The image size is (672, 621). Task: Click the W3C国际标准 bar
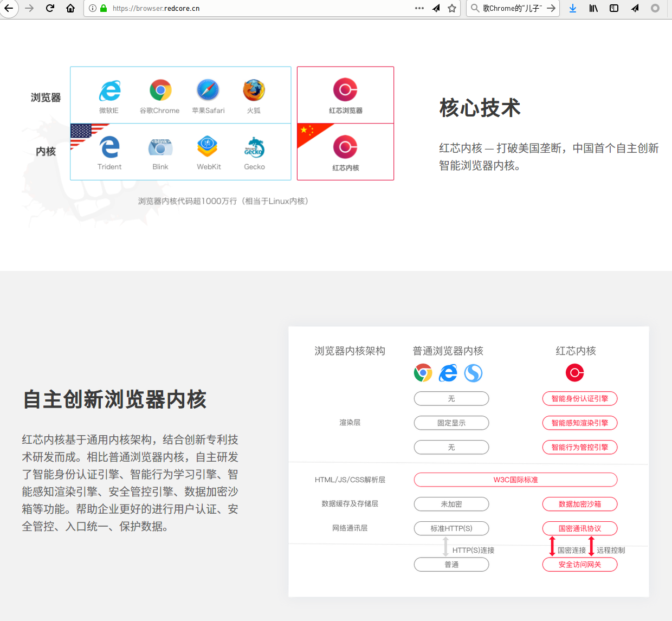[x=515, y=480]
